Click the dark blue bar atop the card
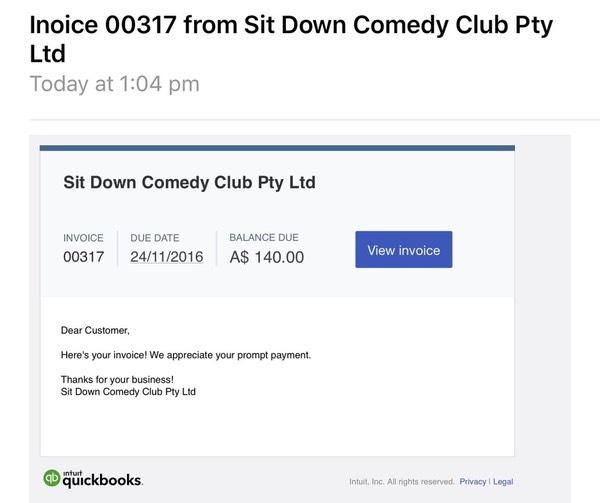The height and width of the screenshot is (503, 600). tap(277, 148)
